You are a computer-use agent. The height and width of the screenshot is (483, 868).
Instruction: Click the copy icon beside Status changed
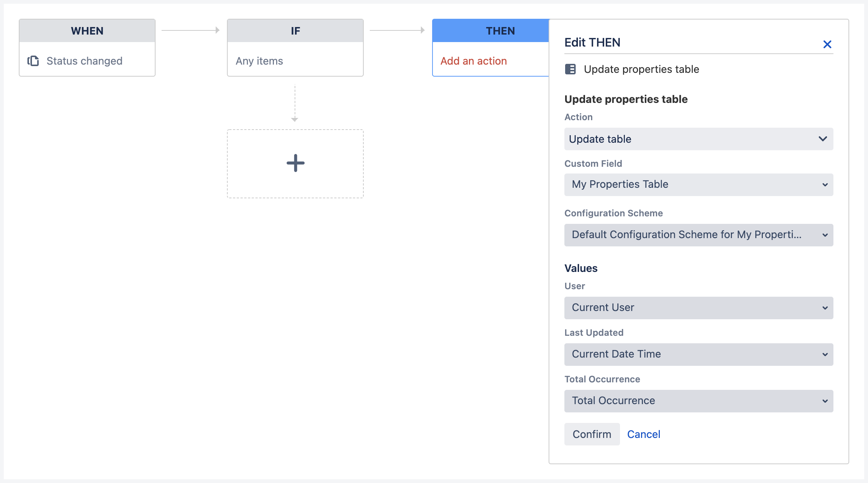(33, 60)
